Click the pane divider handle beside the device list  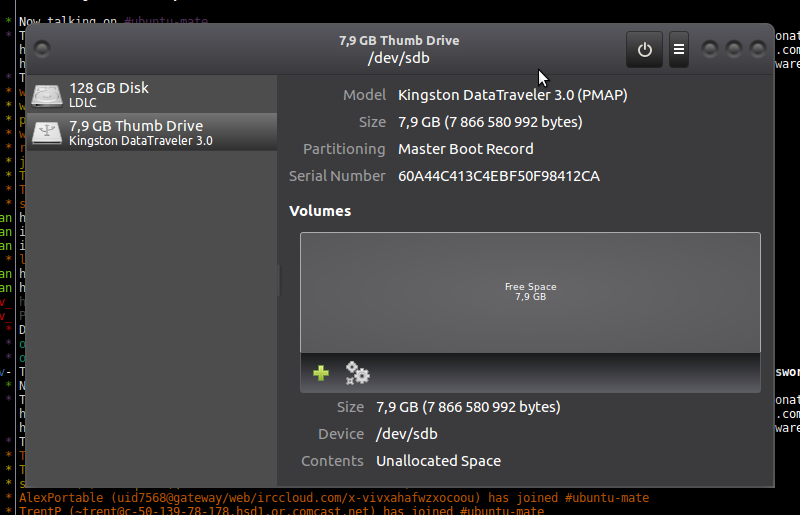[x=279, y=280]
